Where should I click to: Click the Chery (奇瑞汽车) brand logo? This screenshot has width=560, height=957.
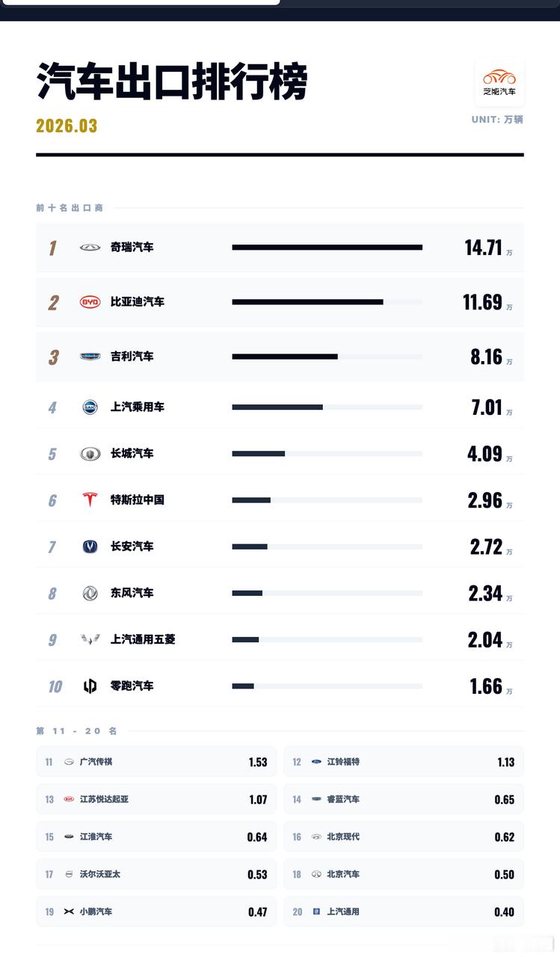pos(90,247)
